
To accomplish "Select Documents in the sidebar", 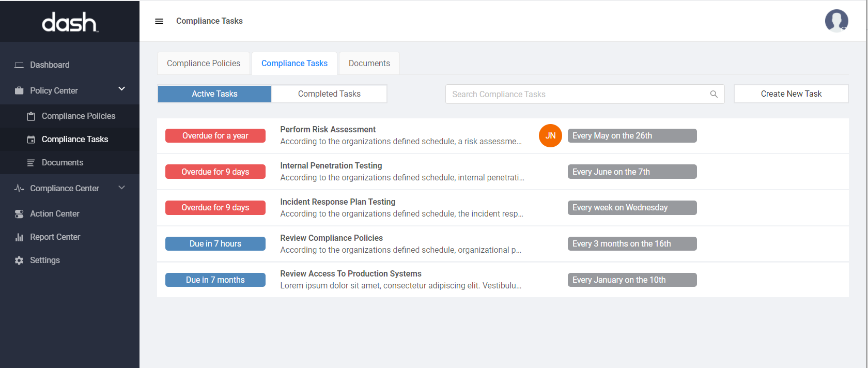I will (x=62, y=163).
